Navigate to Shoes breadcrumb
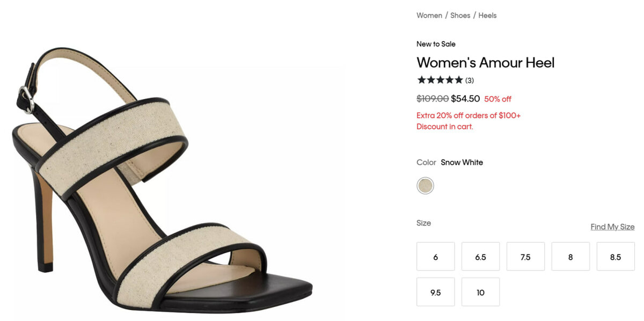644x321 pixels. [460, 16]
